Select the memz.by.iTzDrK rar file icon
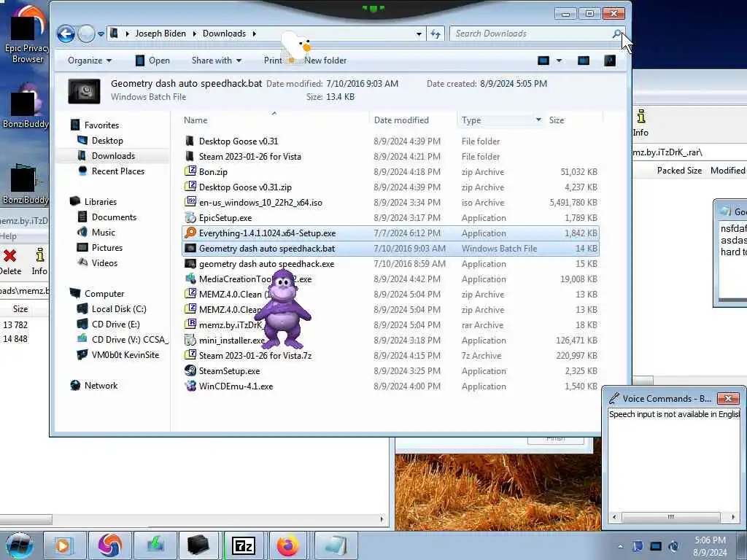 (x=190, y=324)
